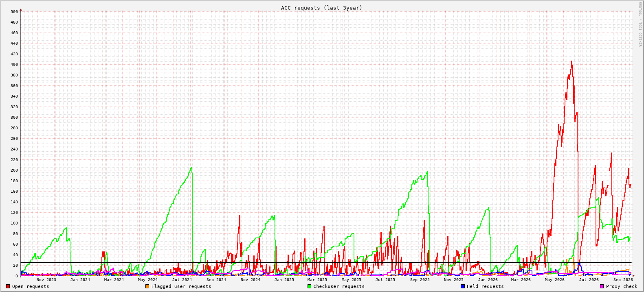This screenshot has height=292, width=644.
Task: Click the magenta Proxy check legend swatch
Action: point(602,286)
